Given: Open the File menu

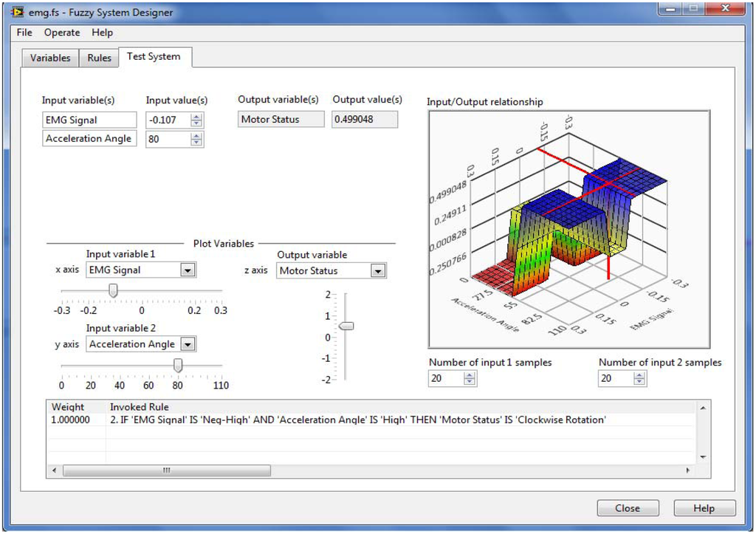Looking at the screenshot, I should [x=24, y=32].
